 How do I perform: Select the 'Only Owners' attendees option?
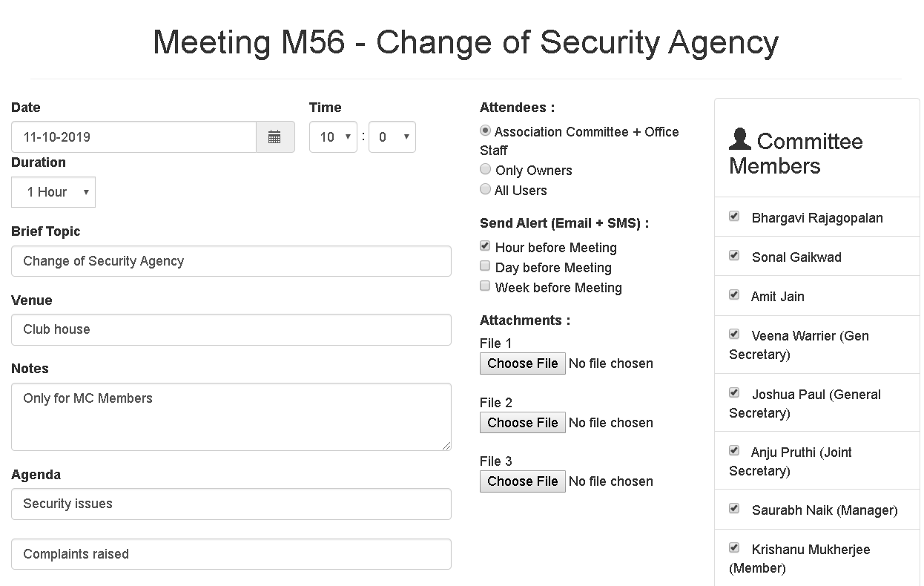(485, 169)
